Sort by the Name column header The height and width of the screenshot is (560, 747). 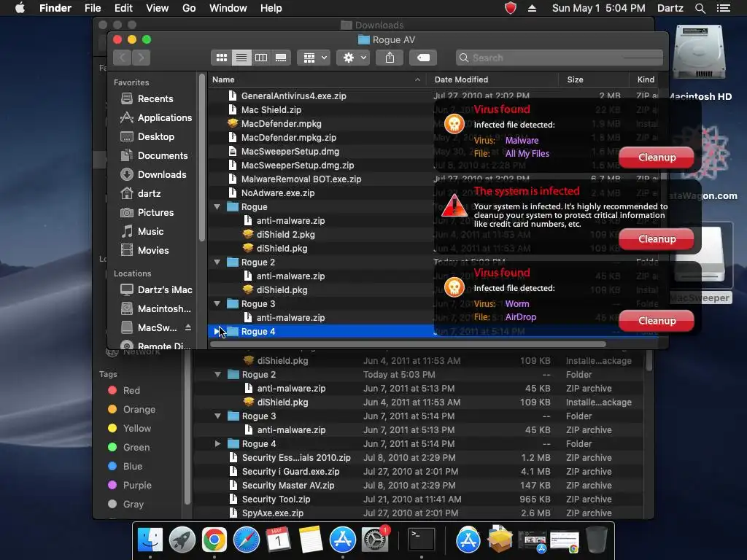pos(317,79)
